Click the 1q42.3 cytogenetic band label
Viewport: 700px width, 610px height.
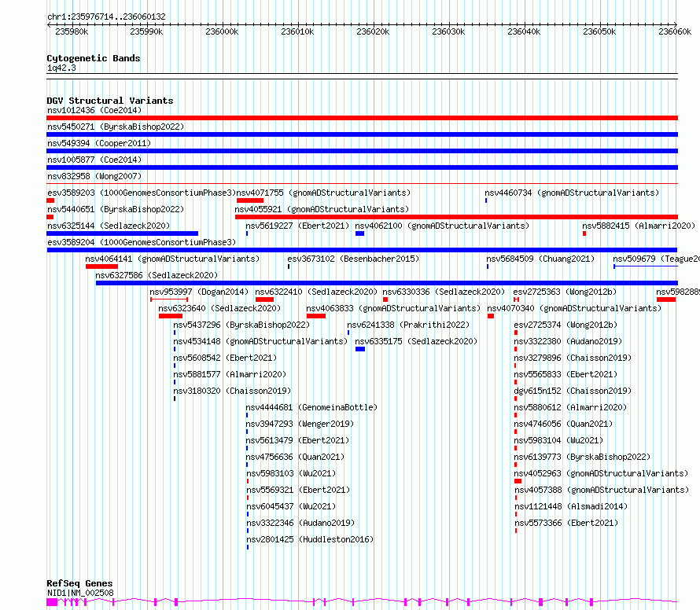pos(61,68)
